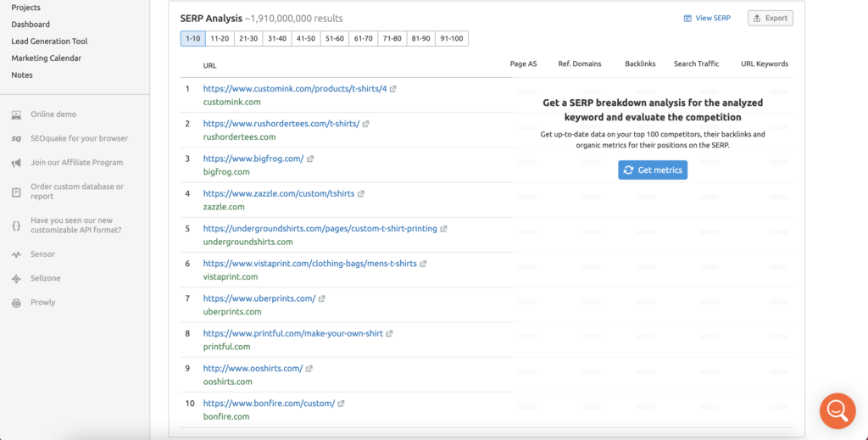
Task: Open Lead Generation Tool
Action: click(49, 42)
